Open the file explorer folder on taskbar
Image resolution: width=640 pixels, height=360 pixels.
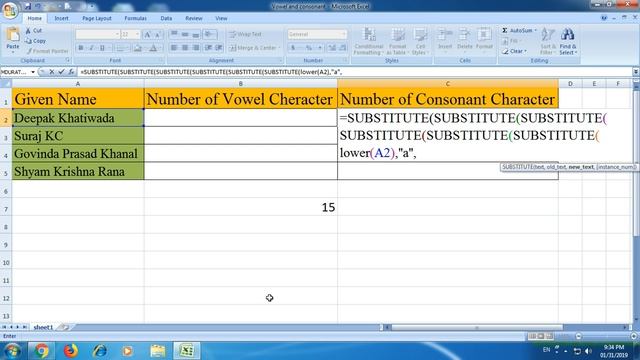[158, 351]
